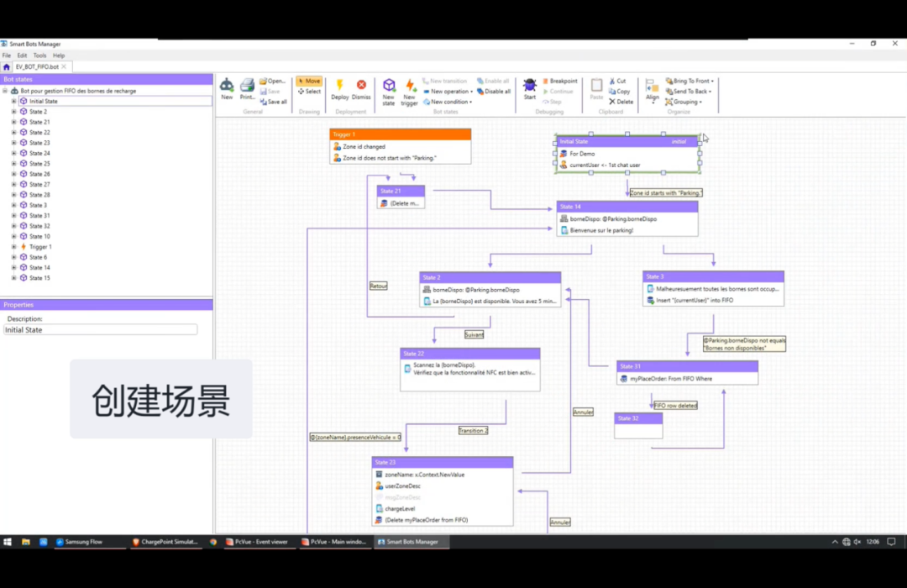Create a New bot with robot icon
The image size is (907, 588).
coord(227,89)
